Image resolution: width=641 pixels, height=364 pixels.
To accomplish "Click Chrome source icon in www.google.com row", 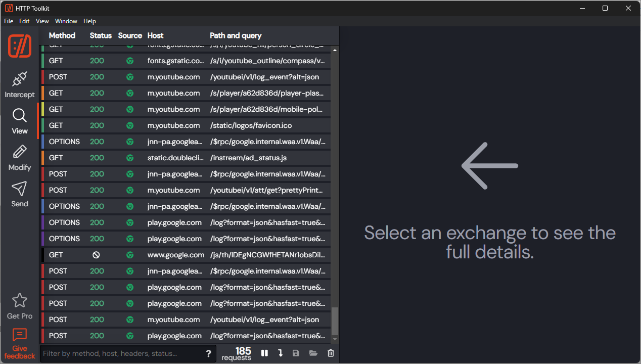I will [x=130, y=255].
